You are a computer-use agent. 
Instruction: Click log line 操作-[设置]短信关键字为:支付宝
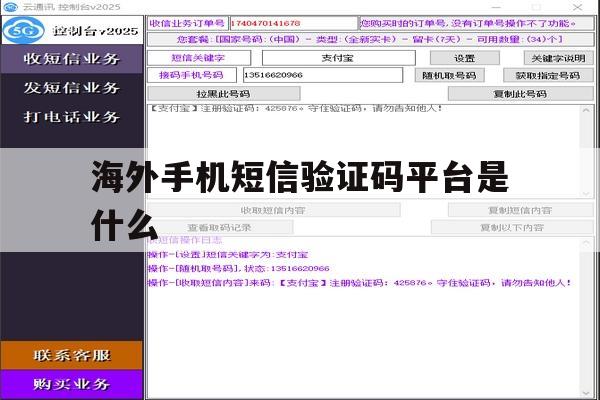pos(228,255)
